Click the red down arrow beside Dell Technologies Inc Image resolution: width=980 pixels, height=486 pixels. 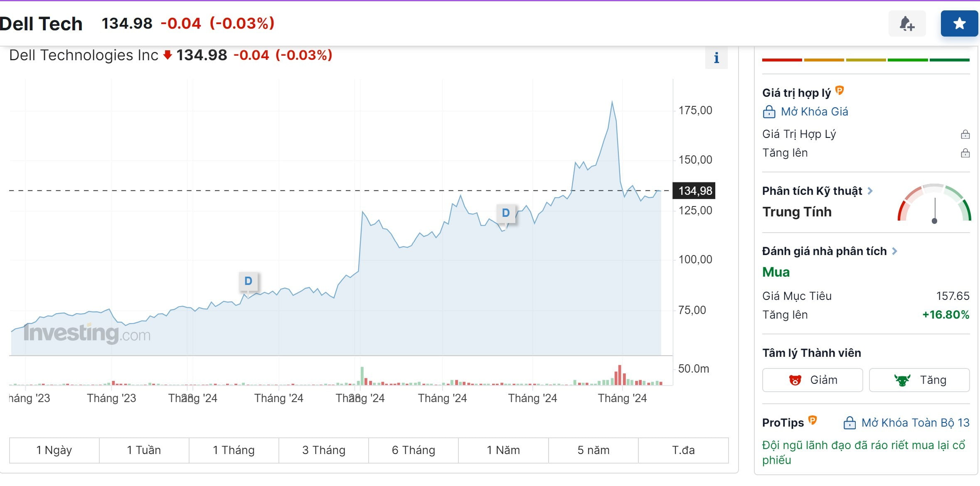click(167, 55)
